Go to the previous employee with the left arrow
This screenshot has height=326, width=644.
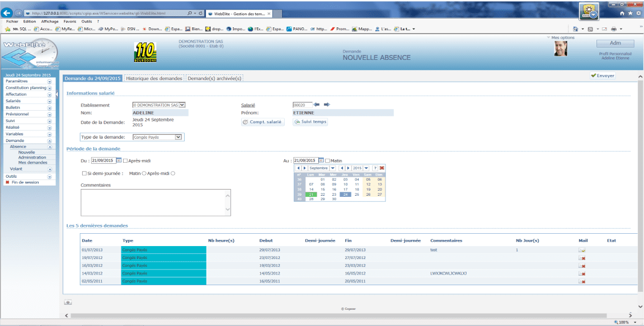(x=316, y=105)
